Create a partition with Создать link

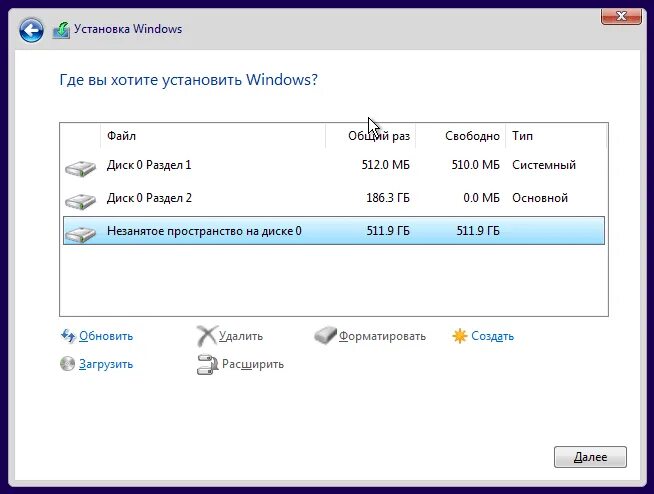point(493,336)
